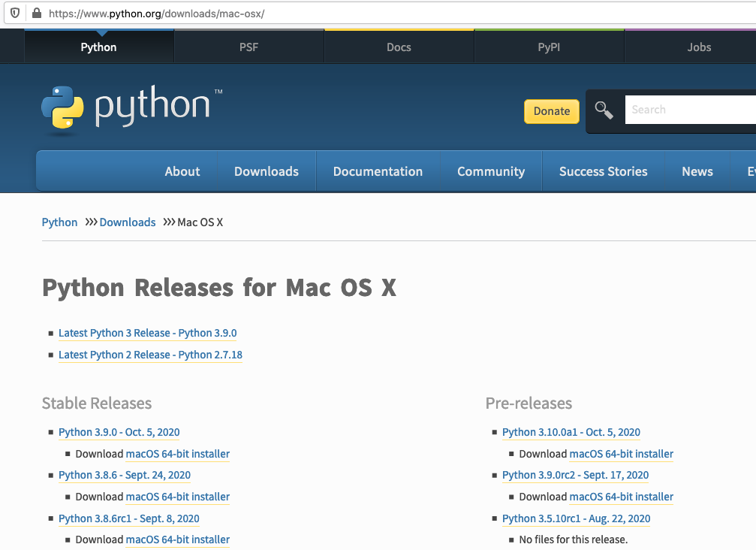
Task: Open Python 3.10.0a1 - Oct. 5, 2020 link
Action: point(571,432)
